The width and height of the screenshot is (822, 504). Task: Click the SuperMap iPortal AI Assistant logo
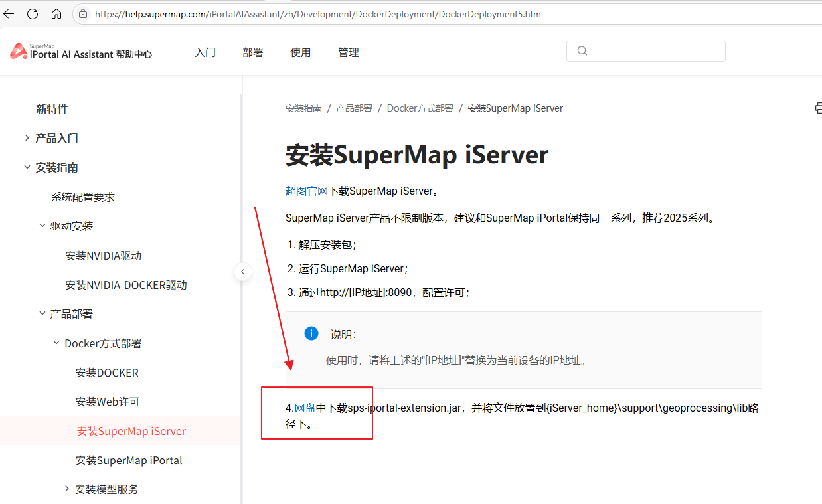coord(81,52)
